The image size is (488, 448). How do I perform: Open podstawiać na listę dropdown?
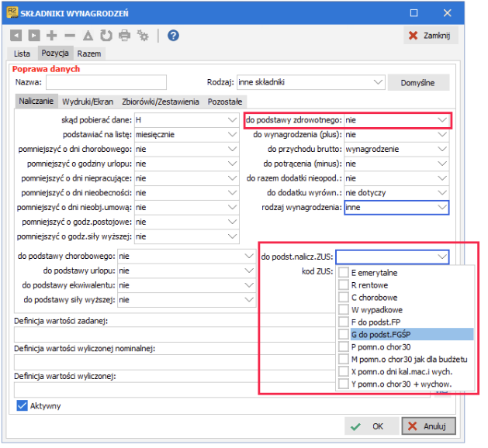187,135
